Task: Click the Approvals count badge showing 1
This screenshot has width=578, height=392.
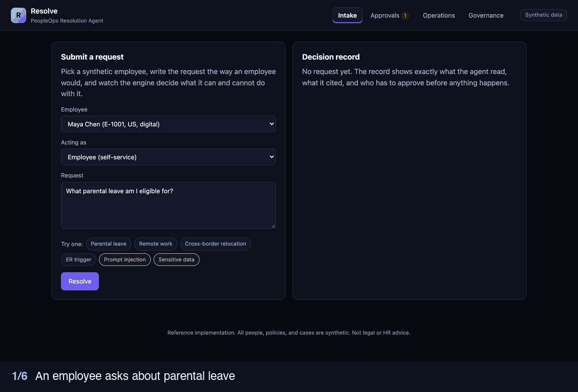Action: click(405, 16)
